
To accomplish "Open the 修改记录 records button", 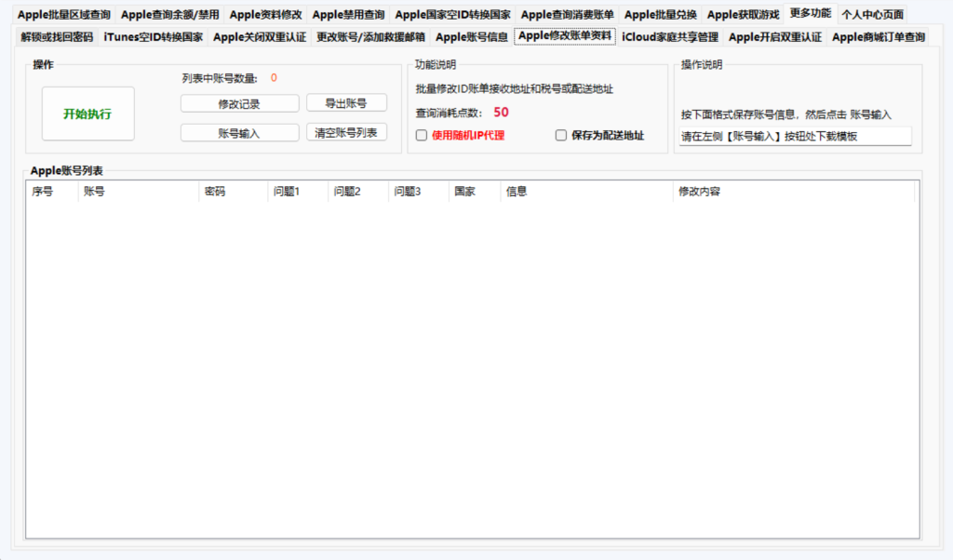I will tap(239, 104).
